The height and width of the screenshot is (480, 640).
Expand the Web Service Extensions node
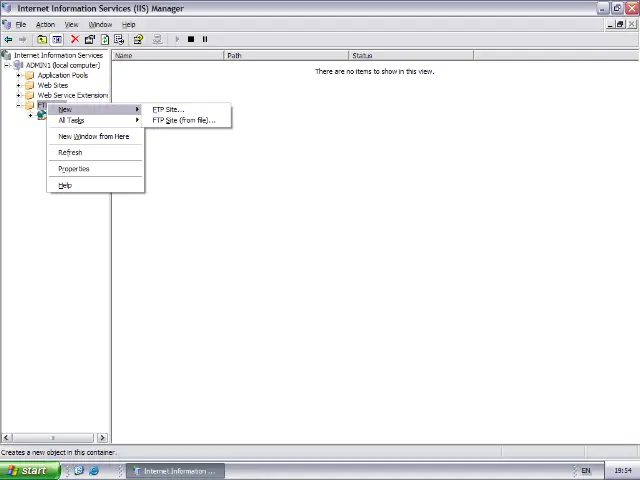coord(18,95)
